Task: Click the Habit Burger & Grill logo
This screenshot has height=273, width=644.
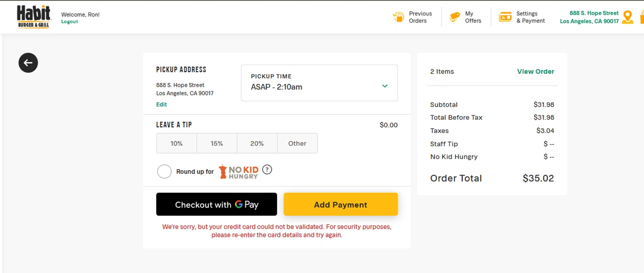Action: click(x=34, y=17)
